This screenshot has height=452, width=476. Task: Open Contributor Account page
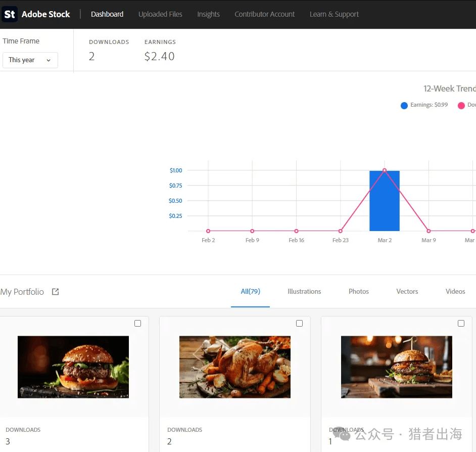(264, 14)
